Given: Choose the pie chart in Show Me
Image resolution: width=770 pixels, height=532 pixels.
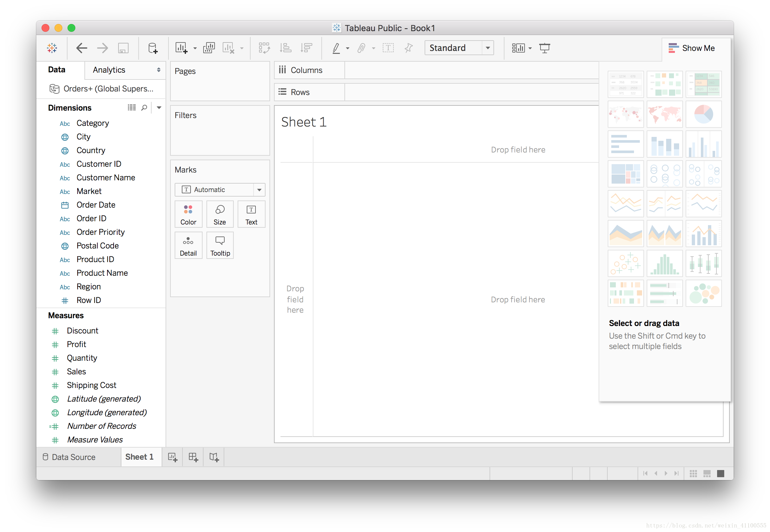Looking at the screenshot, I should coord(704,114).
